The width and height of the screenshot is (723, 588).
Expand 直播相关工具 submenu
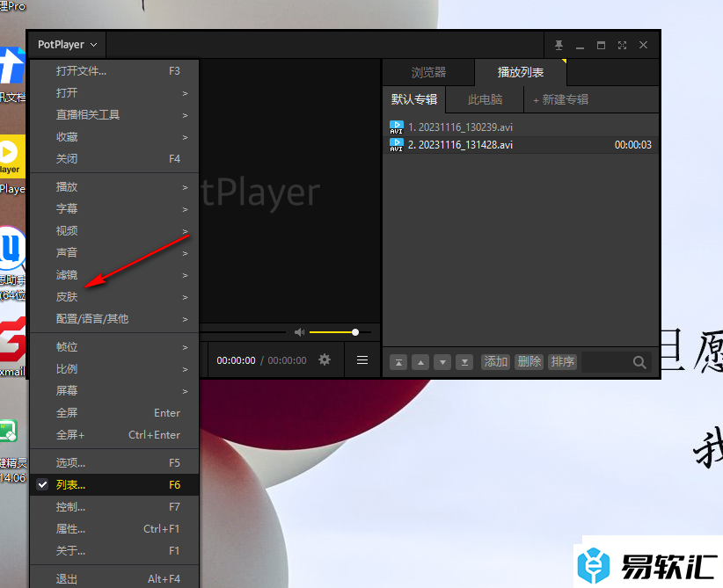click(114, 115)
